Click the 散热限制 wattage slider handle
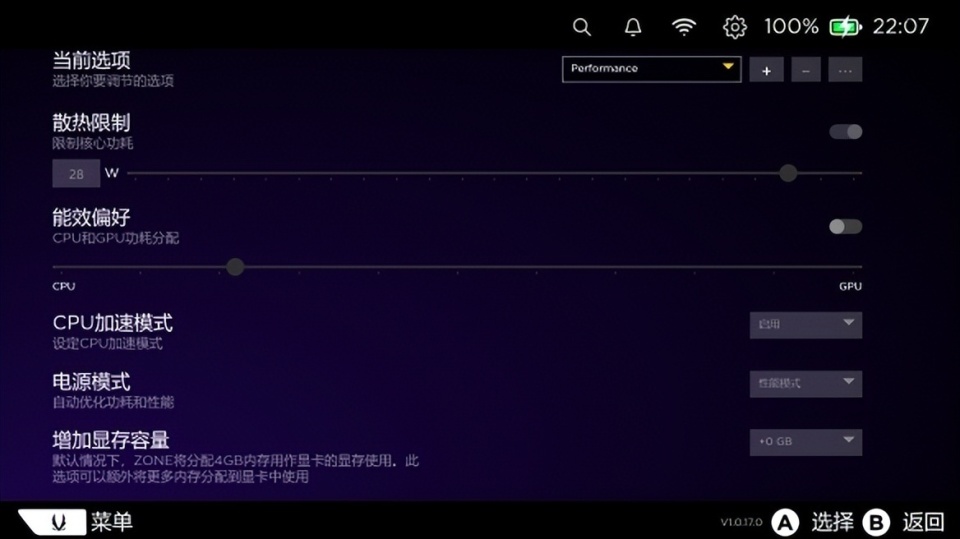Viewport: 960px width, 539px height. click(x=788, y=173)
